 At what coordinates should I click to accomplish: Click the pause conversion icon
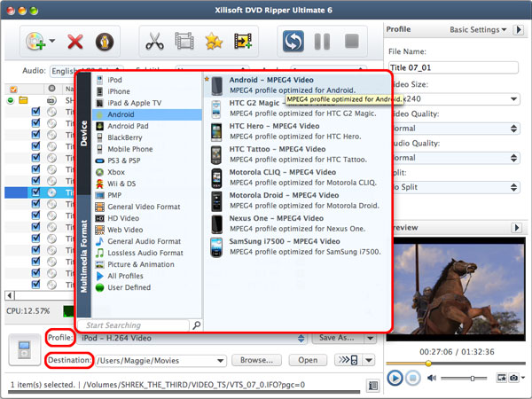(x=322, y=42)
